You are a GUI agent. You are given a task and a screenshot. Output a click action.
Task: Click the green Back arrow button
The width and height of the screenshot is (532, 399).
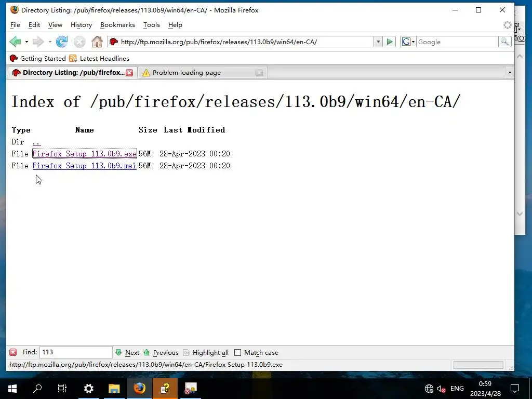click(15, 42)
